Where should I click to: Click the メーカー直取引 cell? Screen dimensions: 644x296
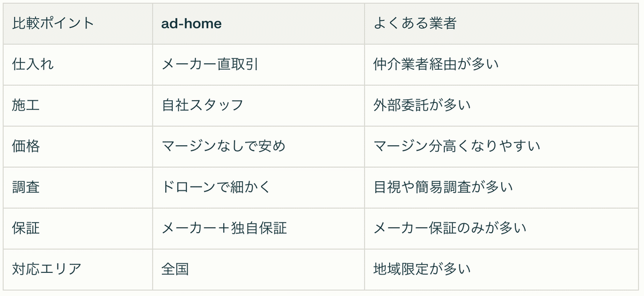click(x=211, y=64)
